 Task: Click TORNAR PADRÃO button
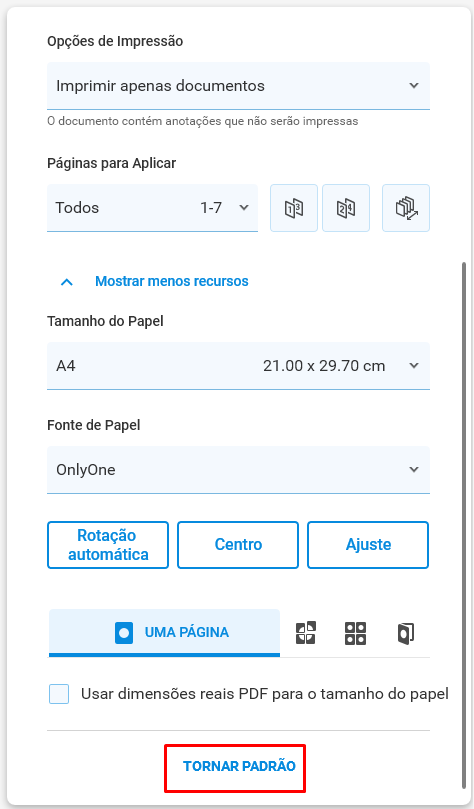239,766
